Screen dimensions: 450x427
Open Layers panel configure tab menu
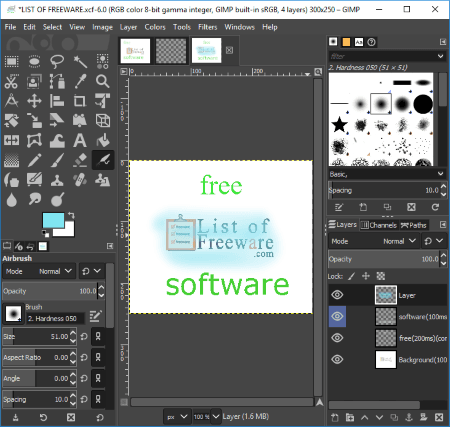(x=443, y=225)
